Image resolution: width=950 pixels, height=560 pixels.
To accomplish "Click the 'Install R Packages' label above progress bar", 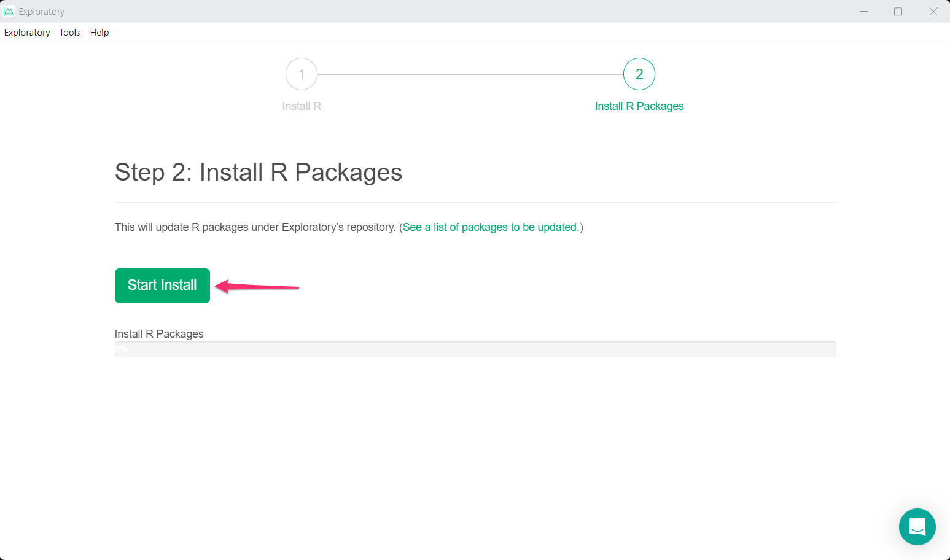I will (159, 334).
